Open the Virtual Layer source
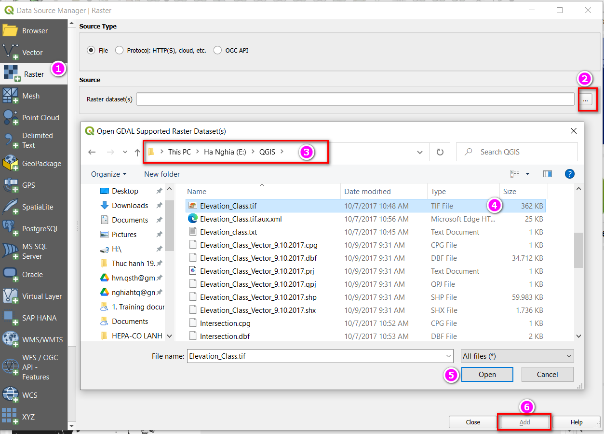Image resolution: width=604 pixels, height=434 pixels. 34,296
